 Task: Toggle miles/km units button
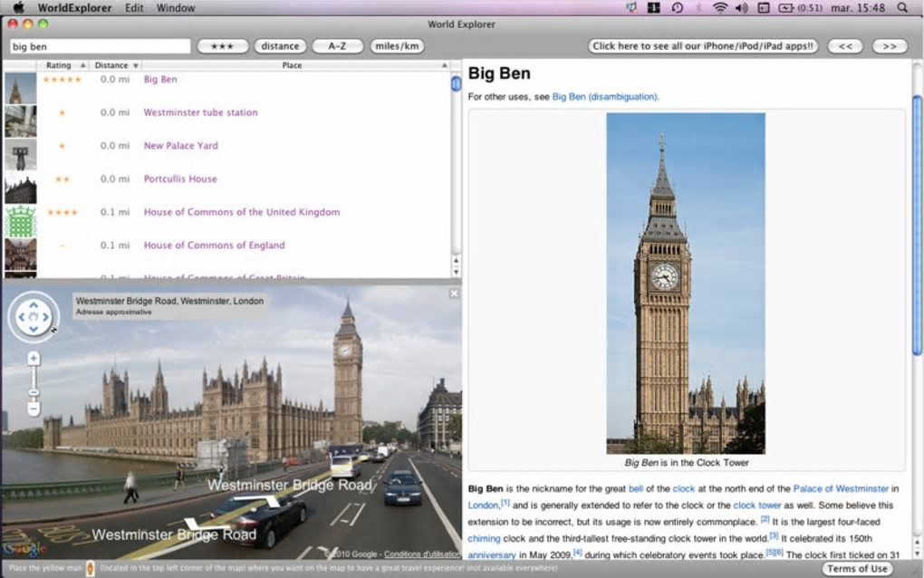point(397,46)
